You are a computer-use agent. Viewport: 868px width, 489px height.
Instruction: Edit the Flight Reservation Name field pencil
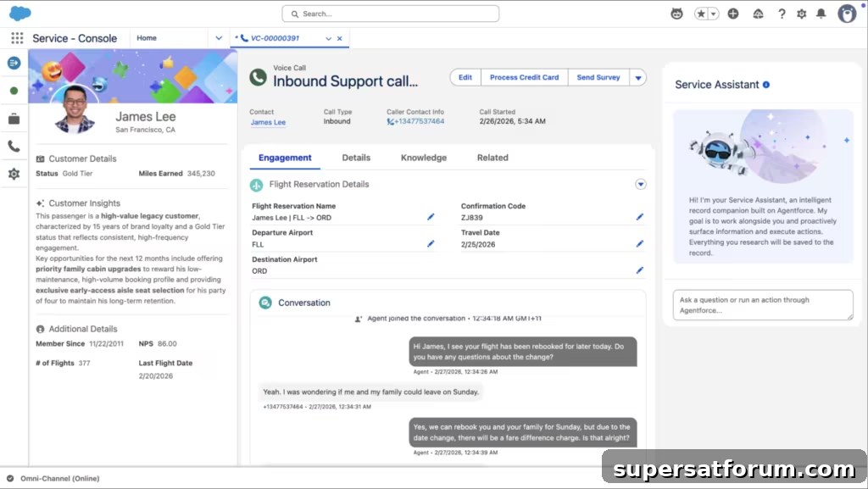pos(431,217)
